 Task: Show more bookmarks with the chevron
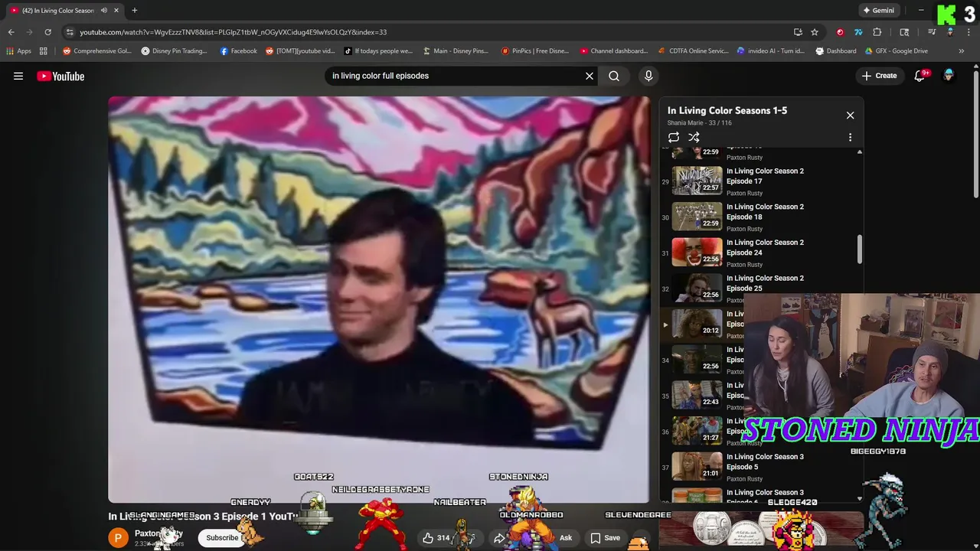pos(961,51)
